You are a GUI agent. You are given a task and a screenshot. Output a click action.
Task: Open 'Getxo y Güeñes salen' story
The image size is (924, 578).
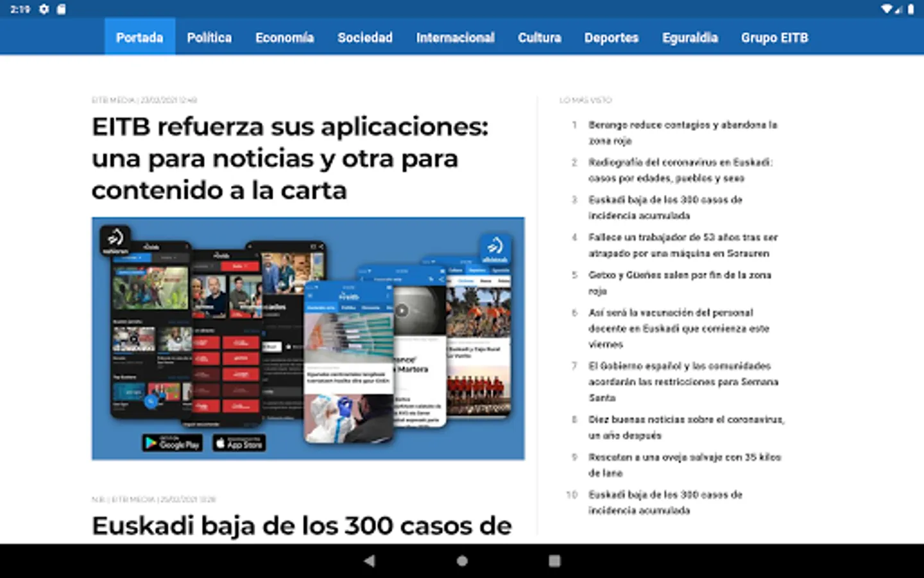coord(680,283)
